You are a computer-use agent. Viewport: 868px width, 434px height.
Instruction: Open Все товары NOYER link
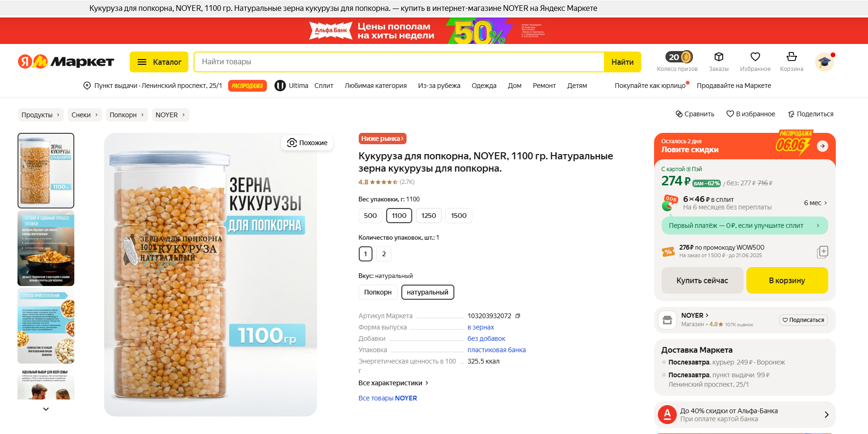click(388, 398)
